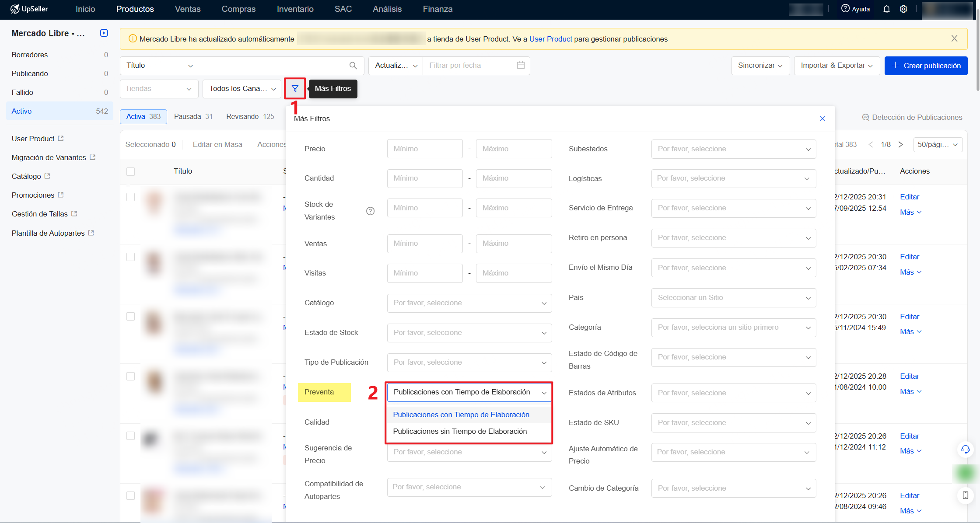Check the row dated 2/12/2025 20:31
This screenshot has width=980, height=523.
pyautogui.click(x=130, y=197)
